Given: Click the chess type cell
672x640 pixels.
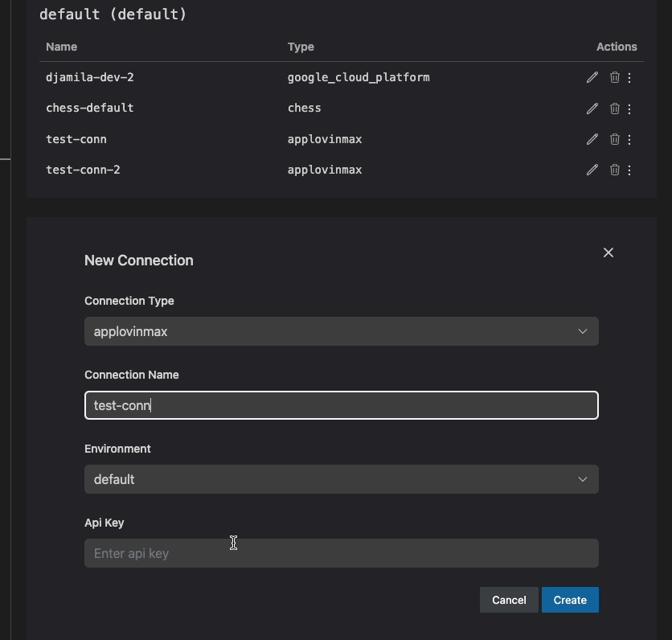Looking at the screenshot, I should [x=304, y=108].
